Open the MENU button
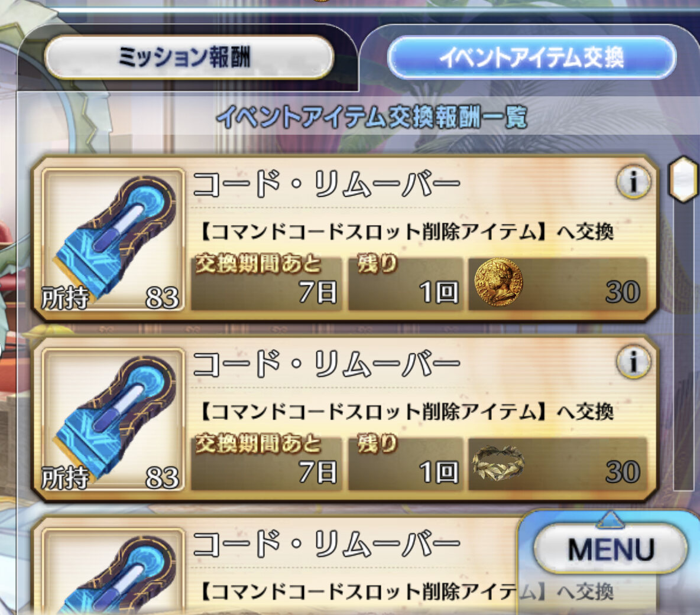This screenshot has width=700, height=615. [610, 549]
